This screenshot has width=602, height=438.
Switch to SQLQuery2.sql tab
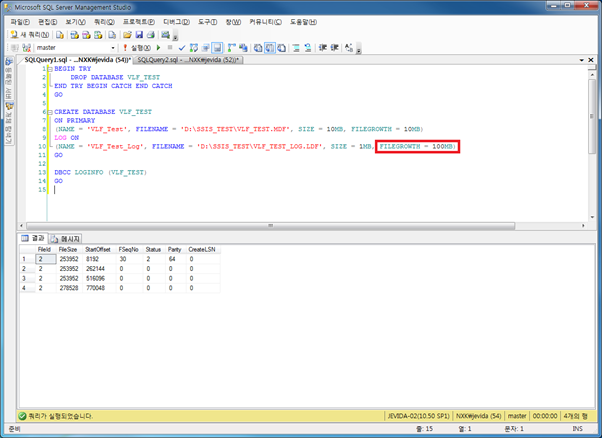coord(188,60)
